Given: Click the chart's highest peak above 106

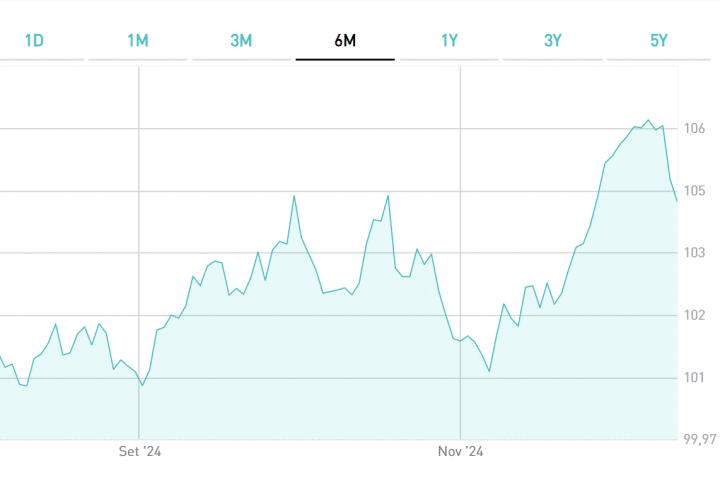Looking at the screenshot, I should point(648,120).
